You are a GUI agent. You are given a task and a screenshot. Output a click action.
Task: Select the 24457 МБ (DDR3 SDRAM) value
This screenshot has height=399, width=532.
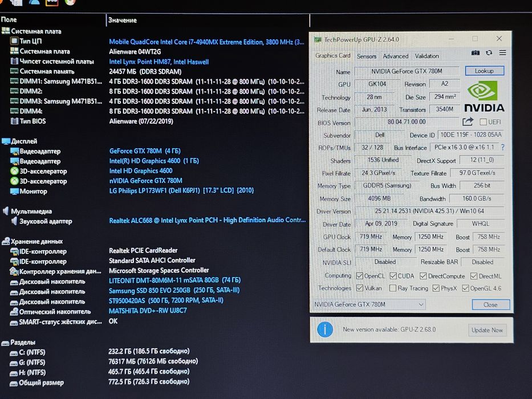pyautogui.click(x=145, y=72)
